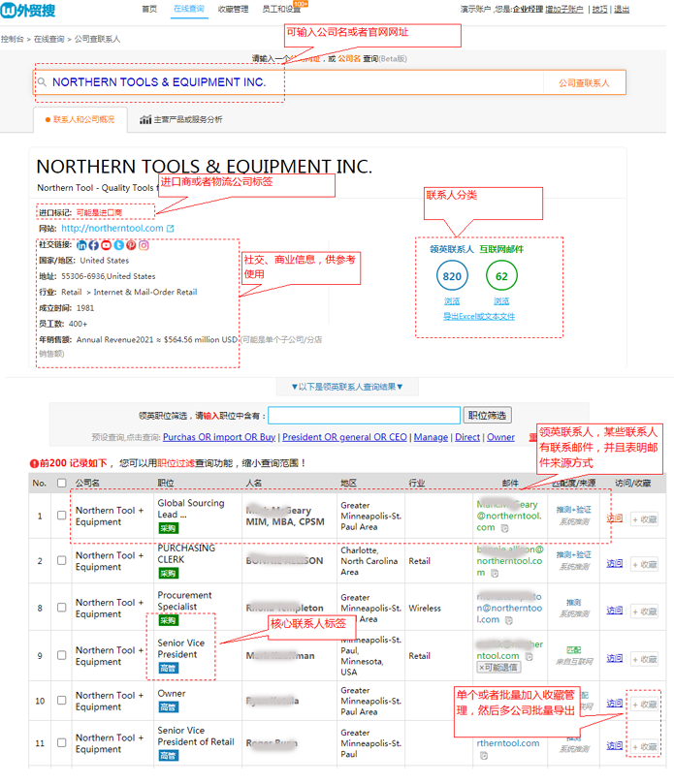Click 浏览 under the 62 count
The height and width of the screenshot is (784, 674).
(x=501, y=301)
